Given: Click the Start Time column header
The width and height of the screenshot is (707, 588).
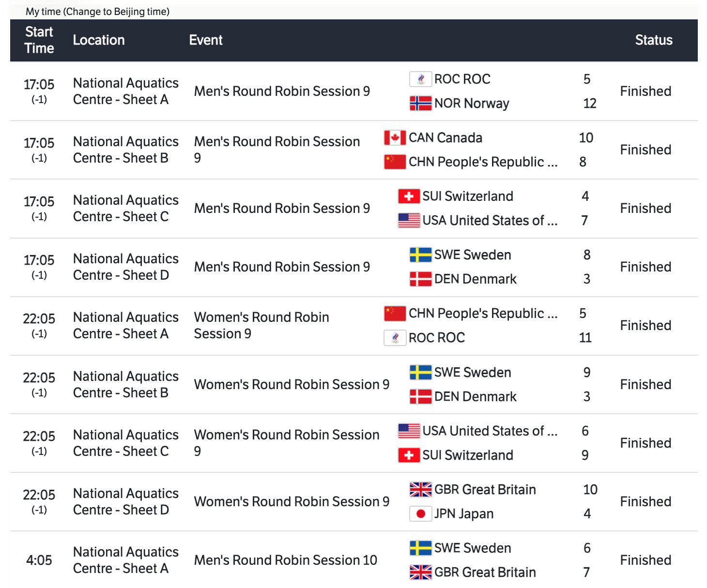Looking at the screenshot, I should (39, 40).
